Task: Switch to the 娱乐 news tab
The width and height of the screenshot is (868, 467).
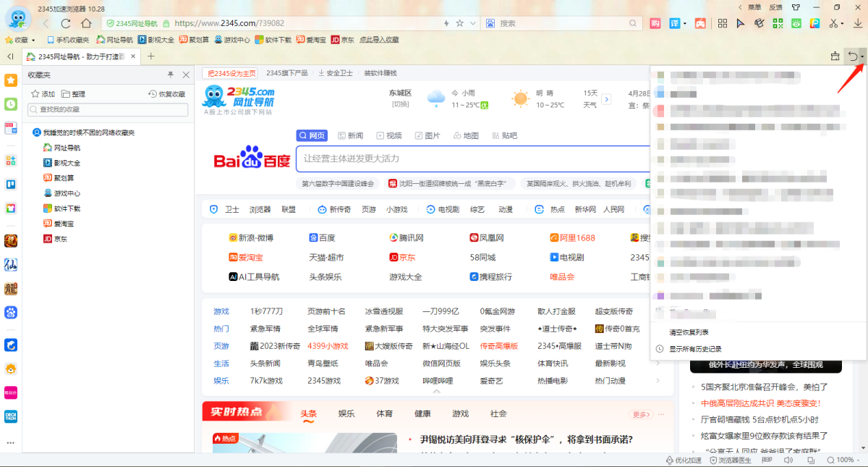Action: pyautogui.click(x=346, y=413)
